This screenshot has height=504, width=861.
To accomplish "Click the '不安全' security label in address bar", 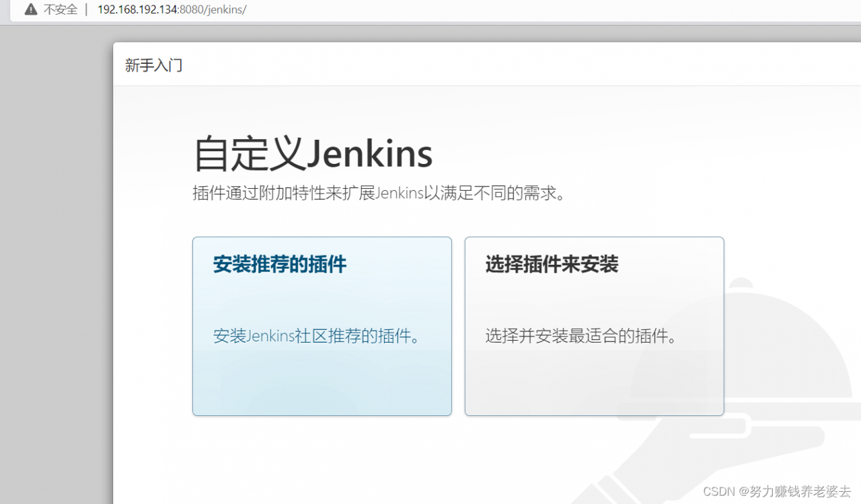I will (61, 9).
